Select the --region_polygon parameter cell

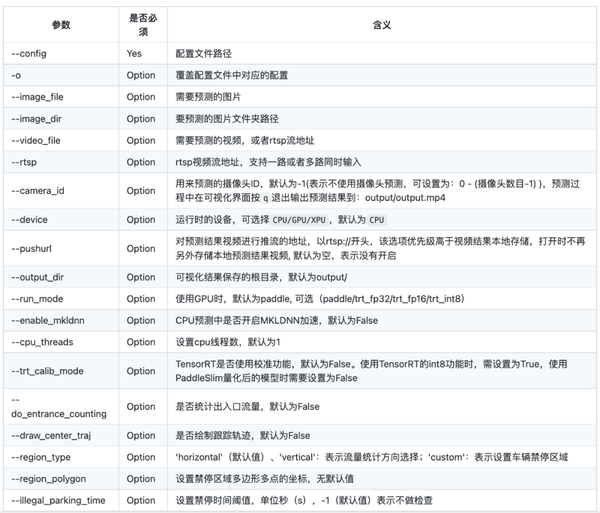click(x=61, y=479)
